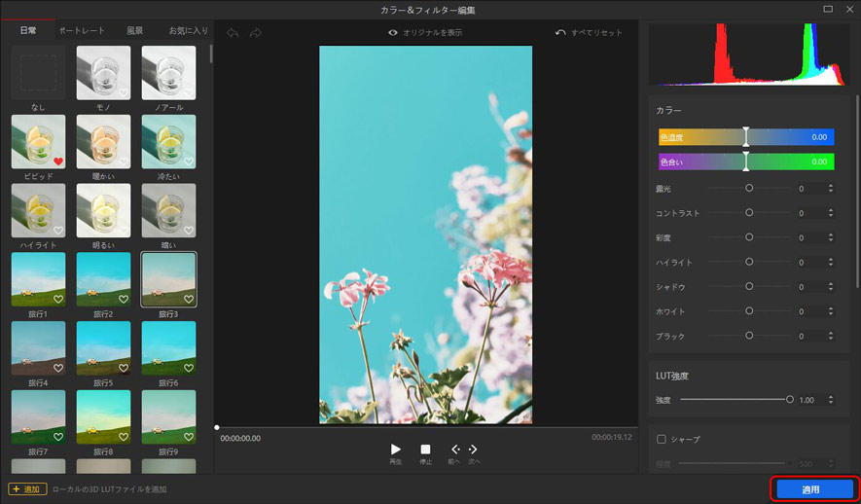Adjust the コントラスト value stepper arrows

point(830,212)
